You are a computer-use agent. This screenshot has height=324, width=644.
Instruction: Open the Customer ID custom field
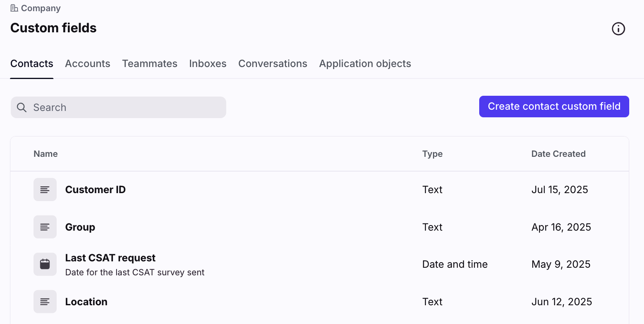[x=95, y=190]
